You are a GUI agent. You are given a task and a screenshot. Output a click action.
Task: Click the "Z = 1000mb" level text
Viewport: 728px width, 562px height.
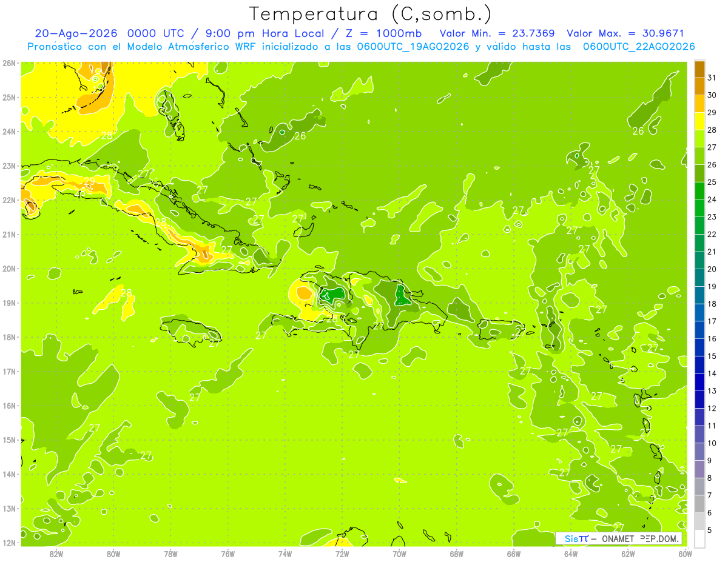click(x=382, y=33)
